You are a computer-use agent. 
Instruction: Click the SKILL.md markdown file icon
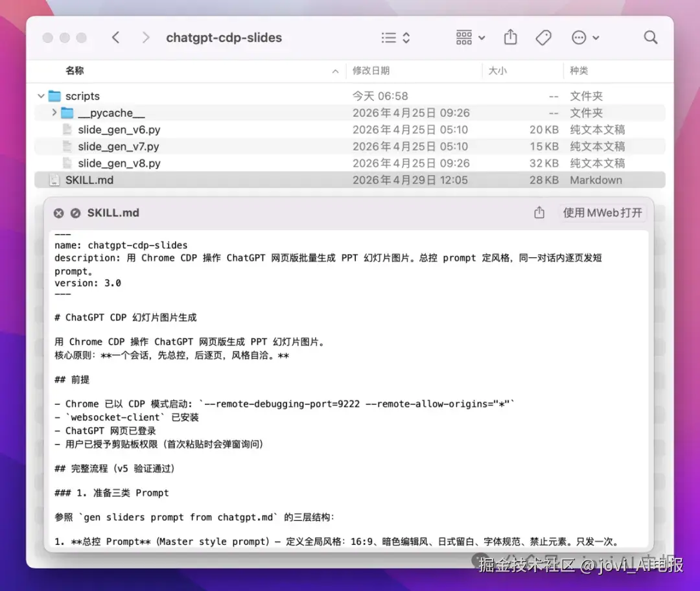[x=54, y=180]
